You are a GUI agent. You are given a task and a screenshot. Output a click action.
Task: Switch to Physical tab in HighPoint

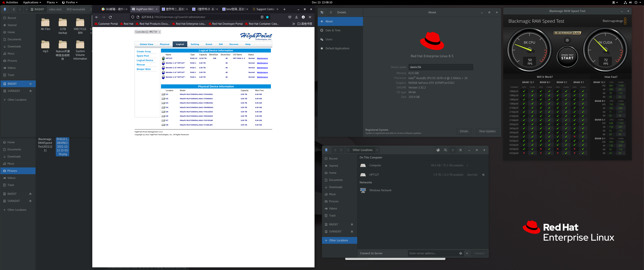pos(164,44)
